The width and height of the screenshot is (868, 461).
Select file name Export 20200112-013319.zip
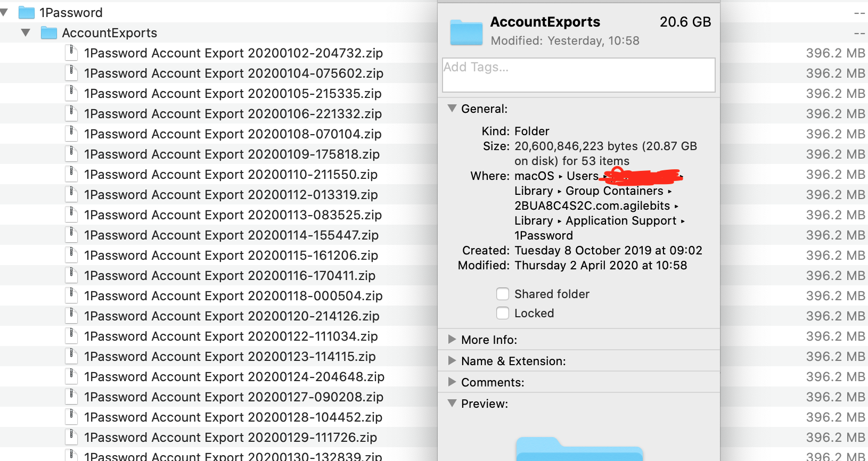[x=231, y=195]
